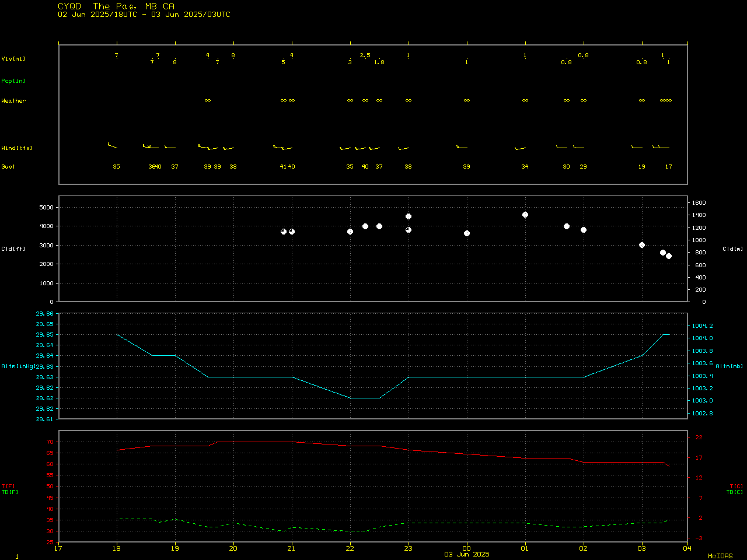Click the red T[F] legend label
The image size is (747, 560).
tap(8, 486)
